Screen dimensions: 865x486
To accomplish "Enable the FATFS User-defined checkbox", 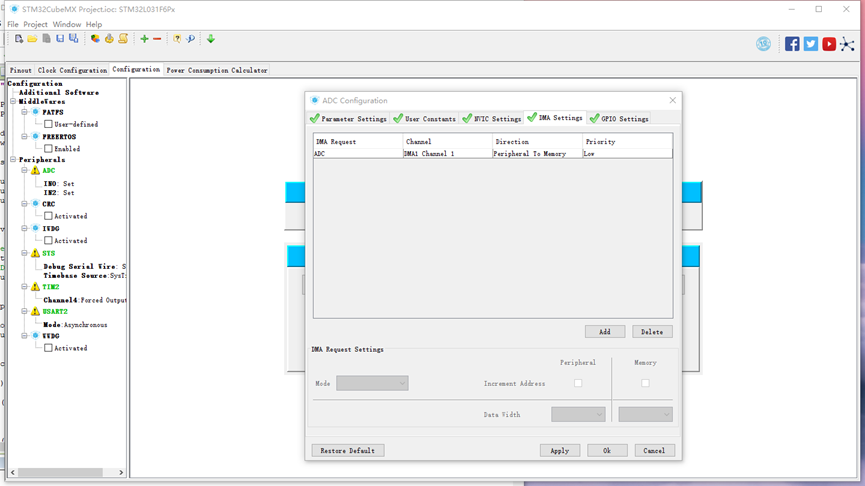I will click(x=49, y=124).
